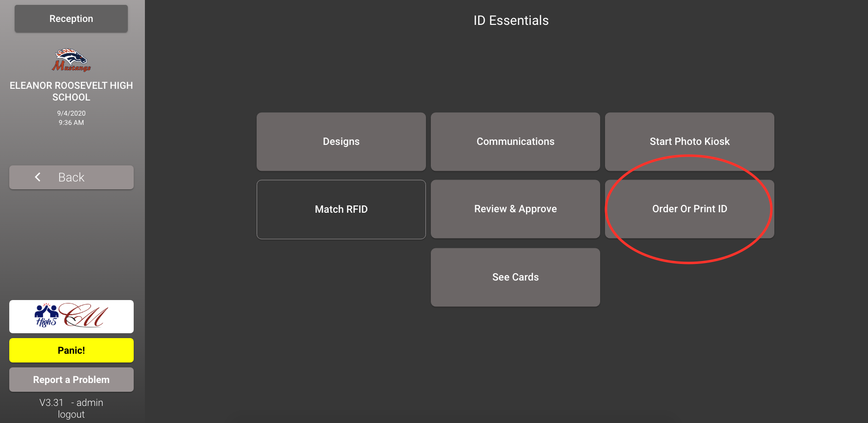
Task: Open the Reception button at top
Action: point(71,19)
